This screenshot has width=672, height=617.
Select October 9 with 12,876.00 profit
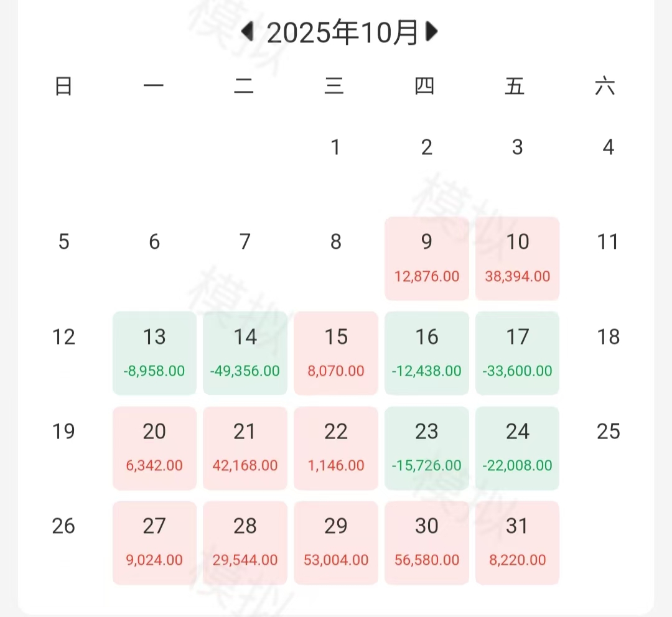(x=427, y=258)
